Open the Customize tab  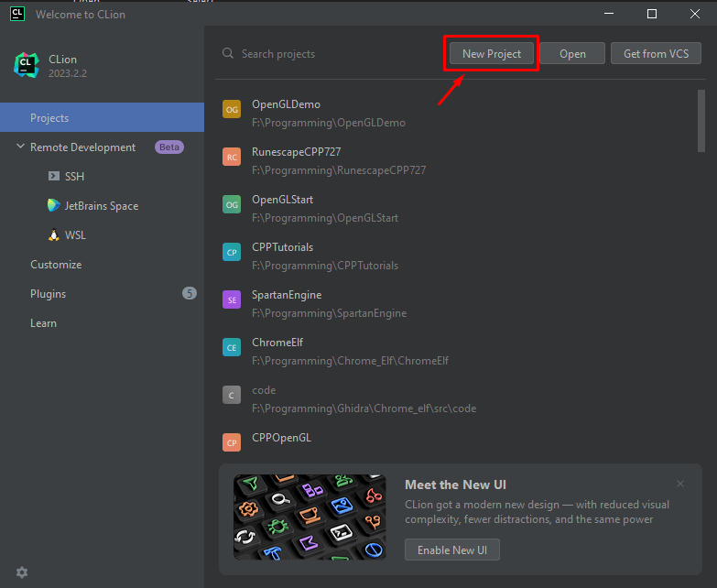[56, 265]
